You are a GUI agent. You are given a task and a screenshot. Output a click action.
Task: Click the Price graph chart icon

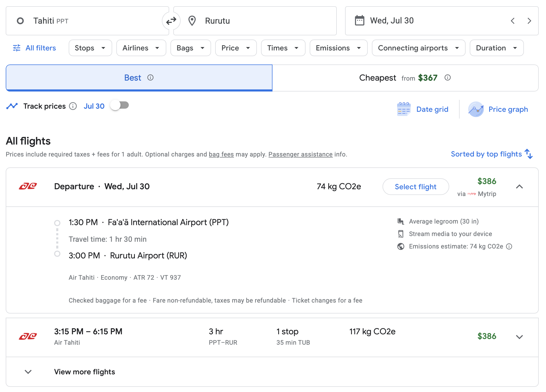click(476, 109)
